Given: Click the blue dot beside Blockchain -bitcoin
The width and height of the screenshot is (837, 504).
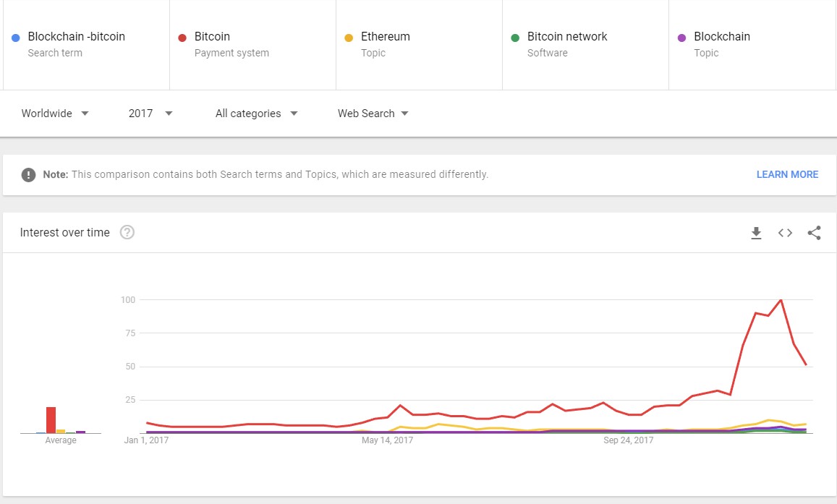Looking at the screenshot, I should tap(16, 38).
